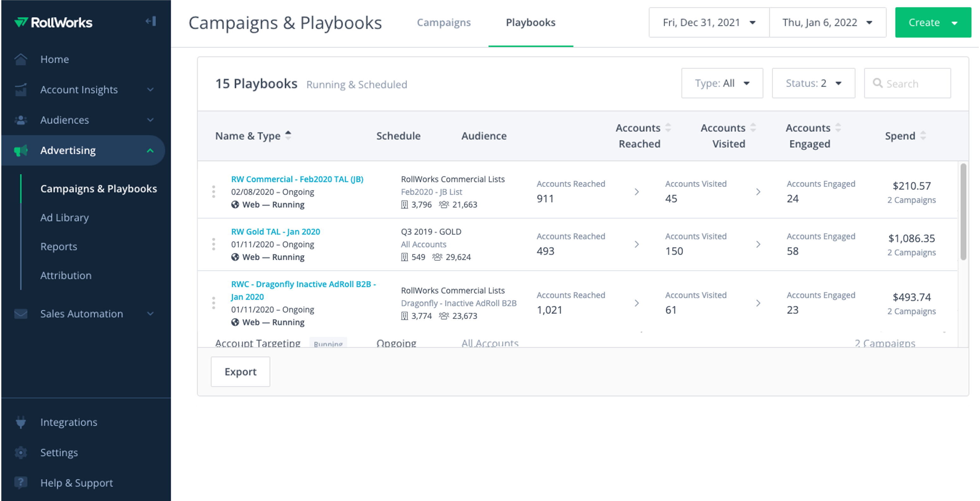Click contacts icon next to 29,624
980x501 pixels.
[437, 257]
